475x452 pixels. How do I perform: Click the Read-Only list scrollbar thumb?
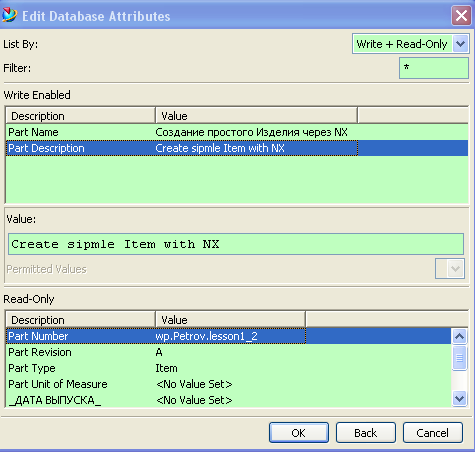(x=459, y=358)
